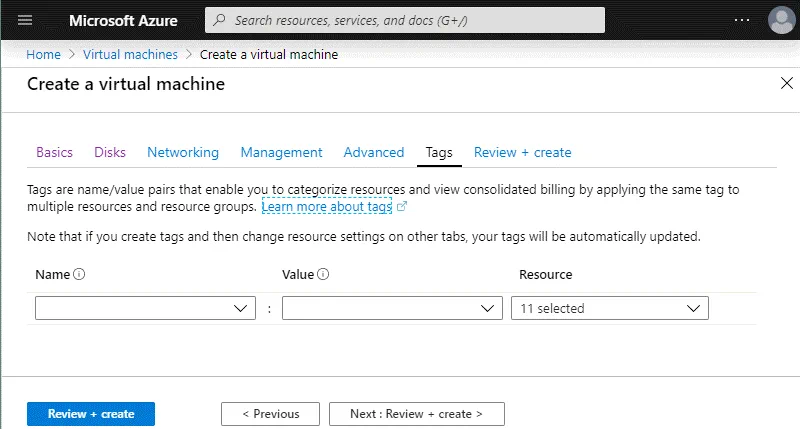Open the Disks tab
Viewport: 800px width, 429px height.
point(110,152)
